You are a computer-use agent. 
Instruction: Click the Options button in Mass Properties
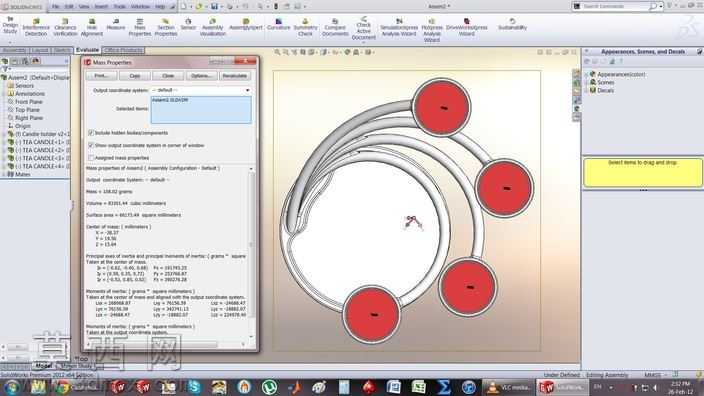tap(201, 76)
